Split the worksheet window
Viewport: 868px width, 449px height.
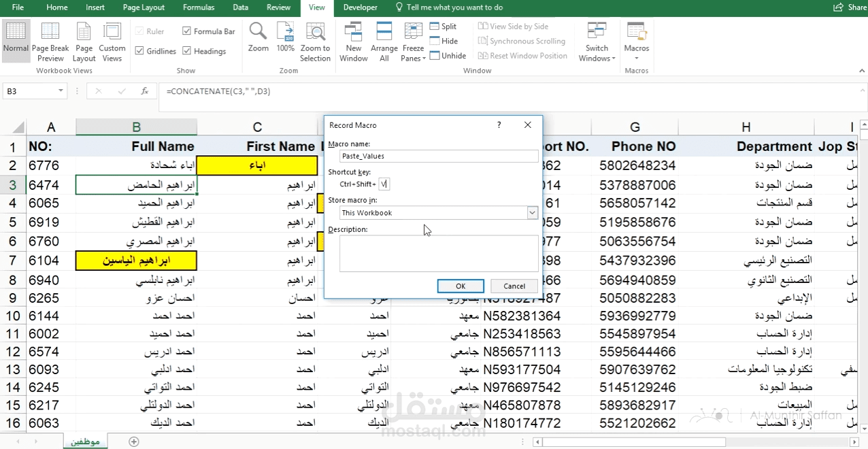click(444, 27)
